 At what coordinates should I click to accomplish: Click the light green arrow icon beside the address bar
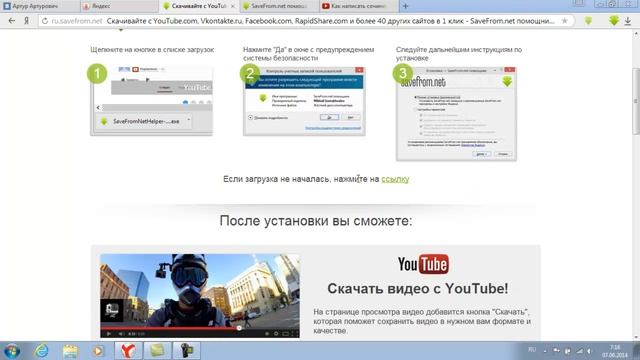point(588,20)
